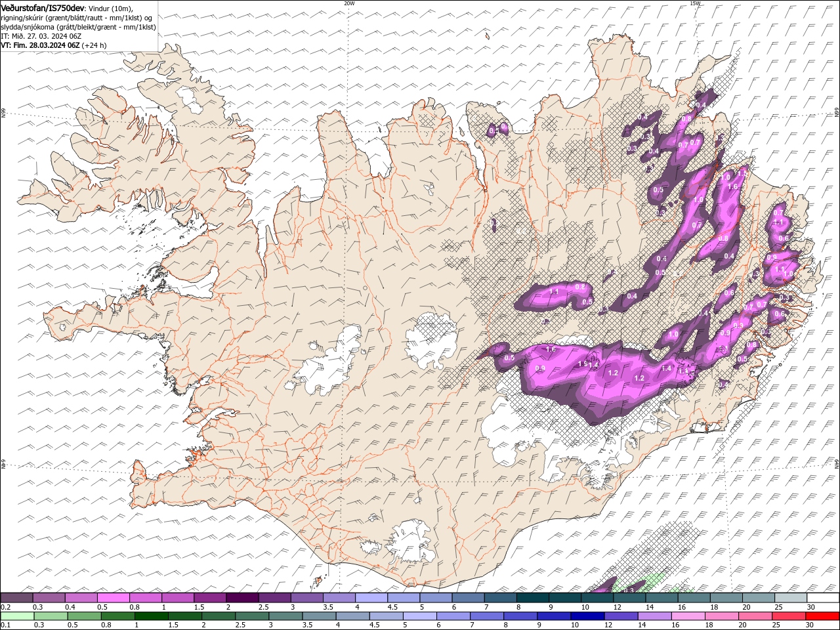Click the 'IT: Mið. 27. 03. 2024 06Z' line
Viewport: 840px width, 630px height.
pyautogui.click(x=41, y=36)
